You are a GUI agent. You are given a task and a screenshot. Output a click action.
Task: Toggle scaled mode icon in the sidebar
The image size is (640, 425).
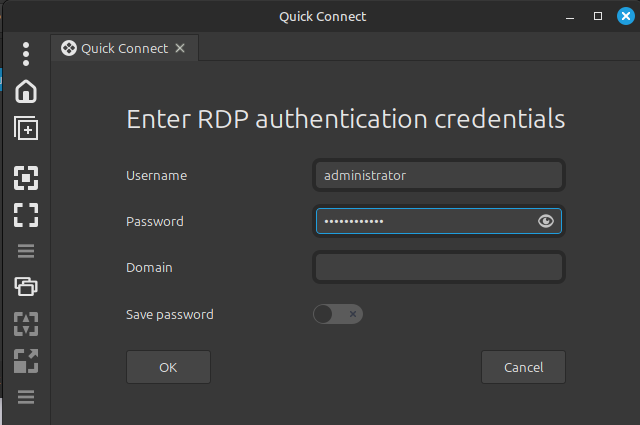26,361
